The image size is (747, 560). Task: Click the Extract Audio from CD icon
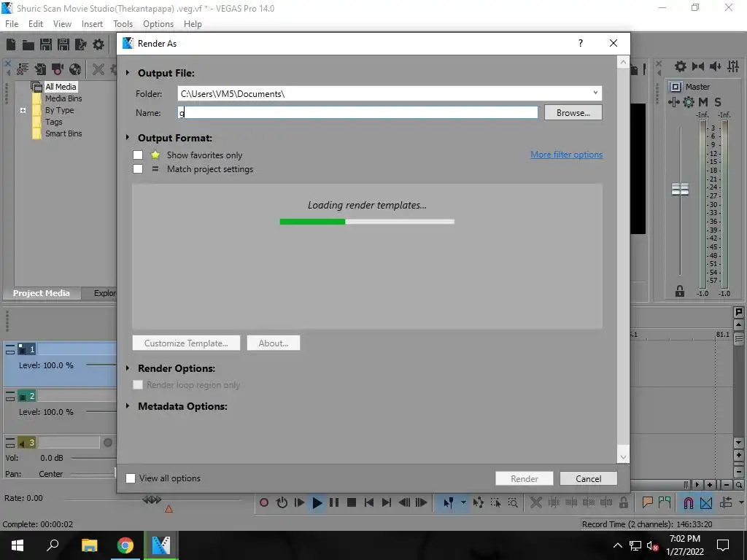tap(75, 69)
